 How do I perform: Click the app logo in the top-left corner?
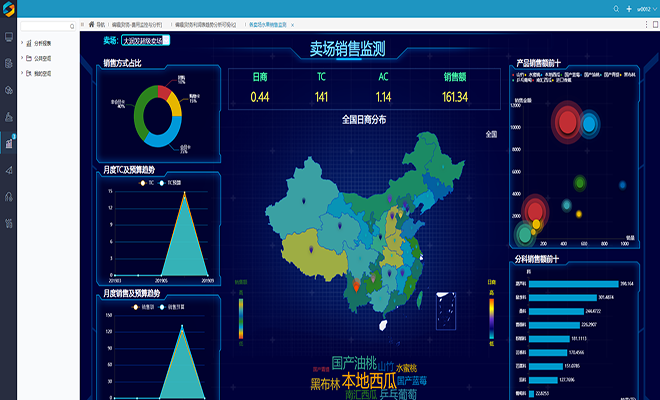8,8
